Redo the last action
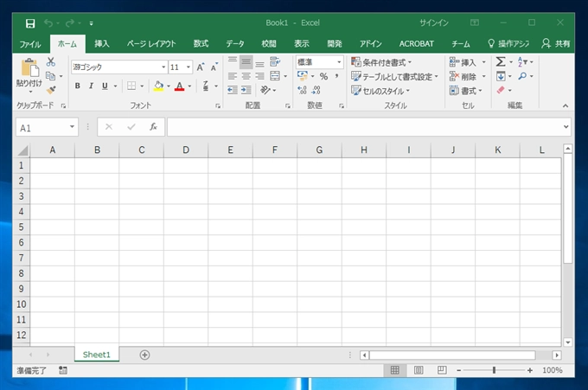 [70, 23]
